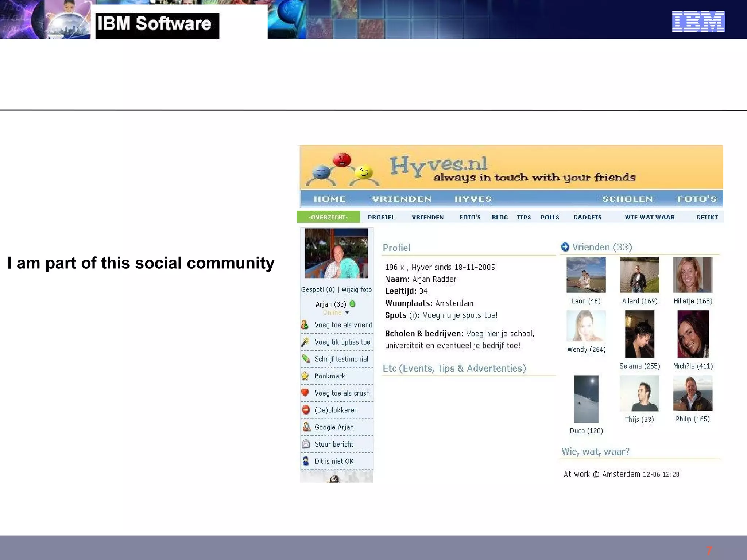747x560 pixels.
Task: Open FOTO'S in the blue navigation bar
Action: [697, 199]
